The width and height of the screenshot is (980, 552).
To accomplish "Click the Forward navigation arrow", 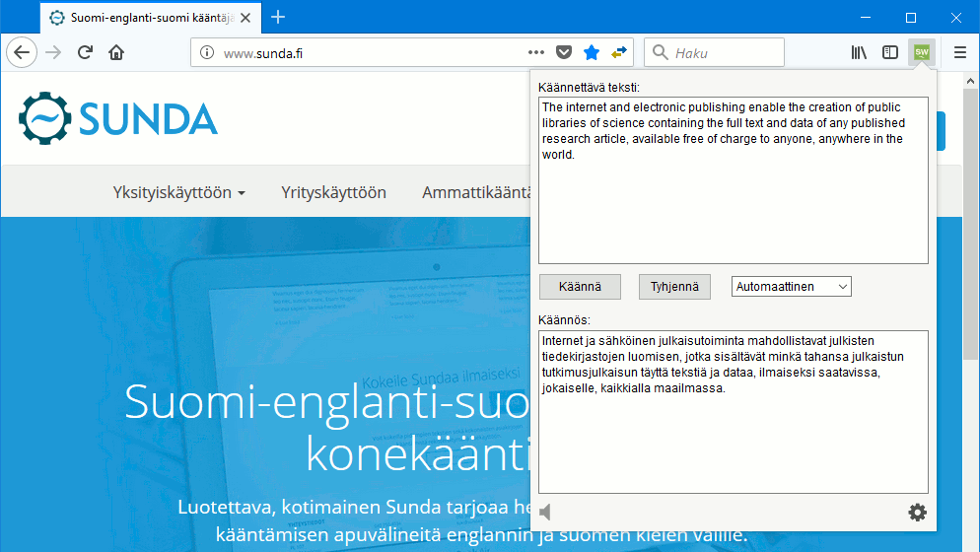I will pyautogui.click(x=53, y=52).
